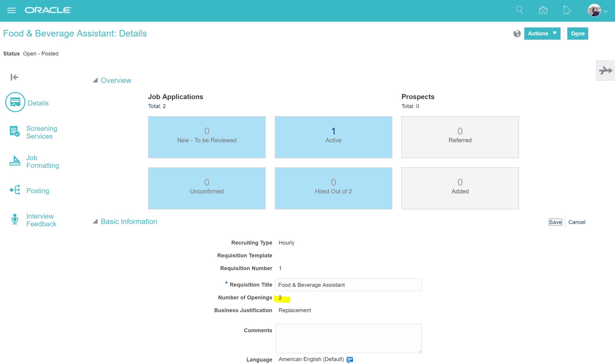The height and width of the screenshot is (364, 615).
Task: Click the Requisition Title input field
Action: coord(348,285)
